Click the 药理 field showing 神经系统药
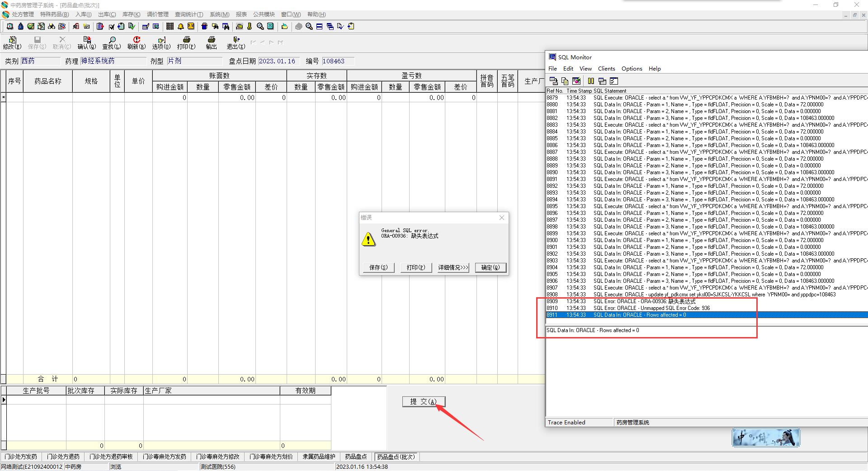 coord(113,61)
